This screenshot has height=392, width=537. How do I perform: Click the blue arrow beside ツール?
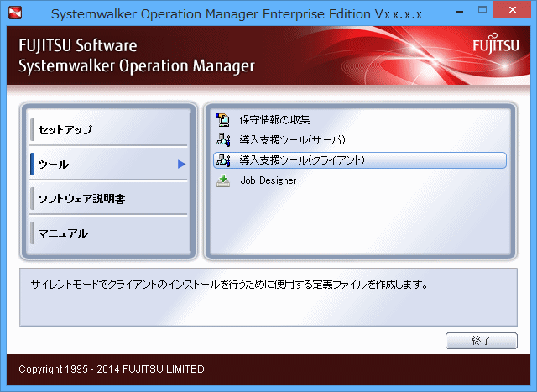181,165
